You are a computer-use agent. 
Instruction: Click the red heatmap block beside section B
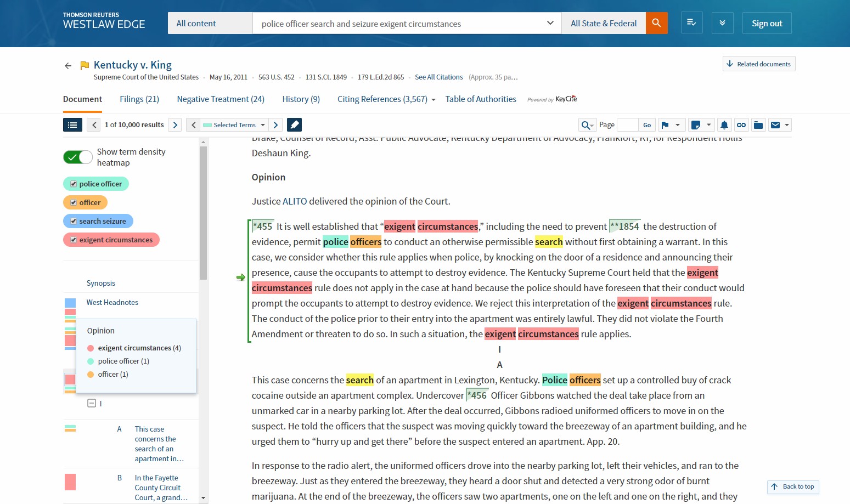coord(70,482)
